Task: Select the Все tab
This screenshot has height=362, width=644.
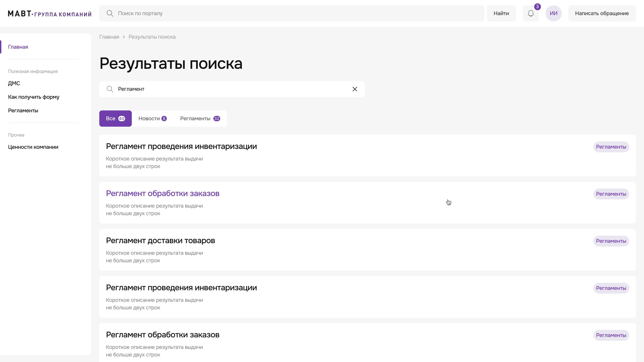Action: click(115, 119)
